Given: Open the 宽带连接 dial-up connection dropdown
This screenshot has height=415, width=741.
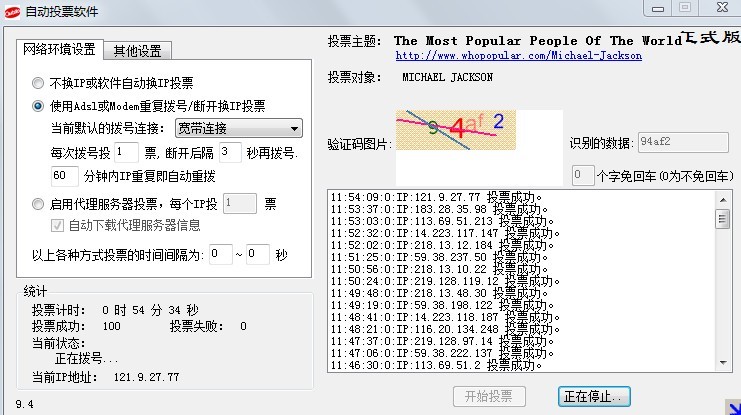Looking at the screenshot, I should click(238, 128).
